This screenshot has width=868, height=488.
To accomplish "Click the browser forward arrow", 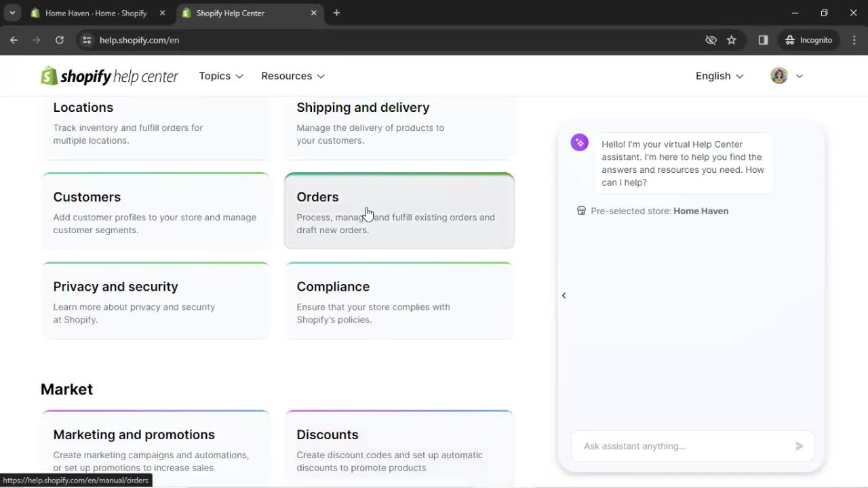I will (x=37, y=40).
